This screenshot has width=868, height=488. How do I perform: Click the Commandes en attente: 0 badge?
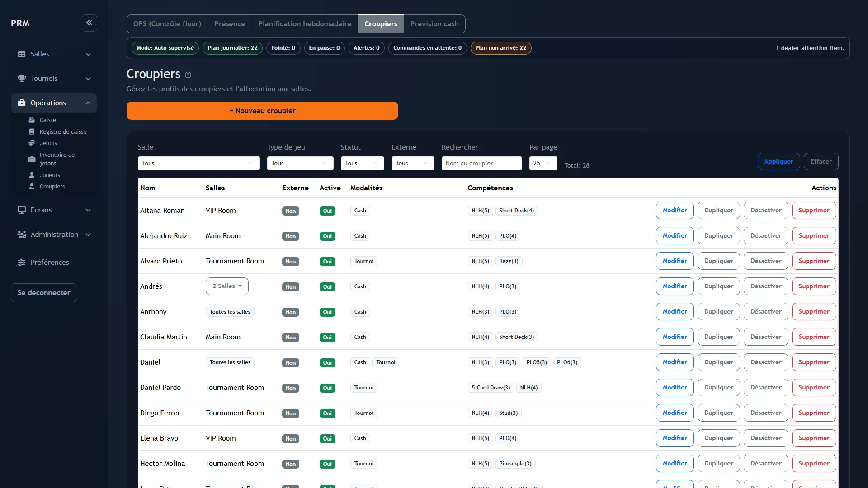coord(427,48)
